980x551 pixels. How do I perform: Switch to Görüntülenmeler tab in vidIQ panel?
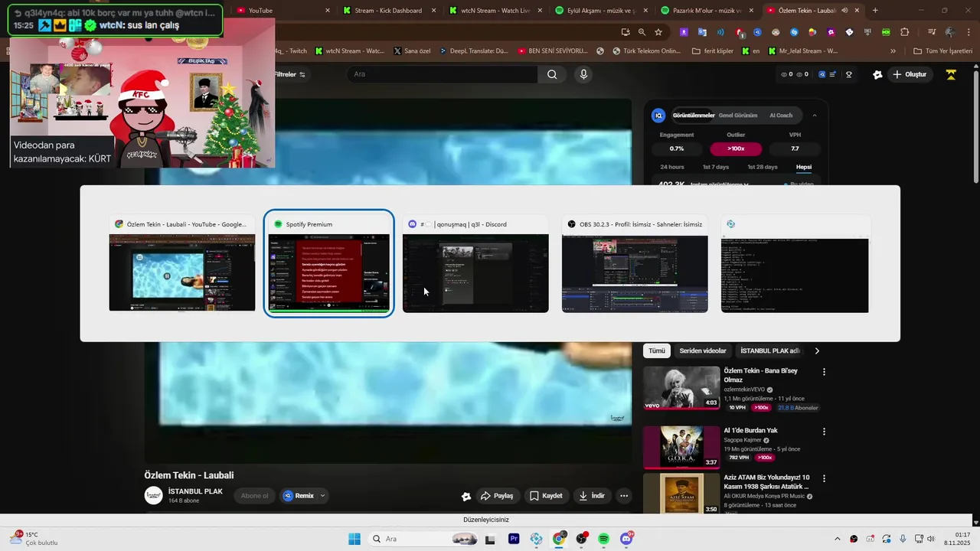pyautogui.click(x=694, y=116)
